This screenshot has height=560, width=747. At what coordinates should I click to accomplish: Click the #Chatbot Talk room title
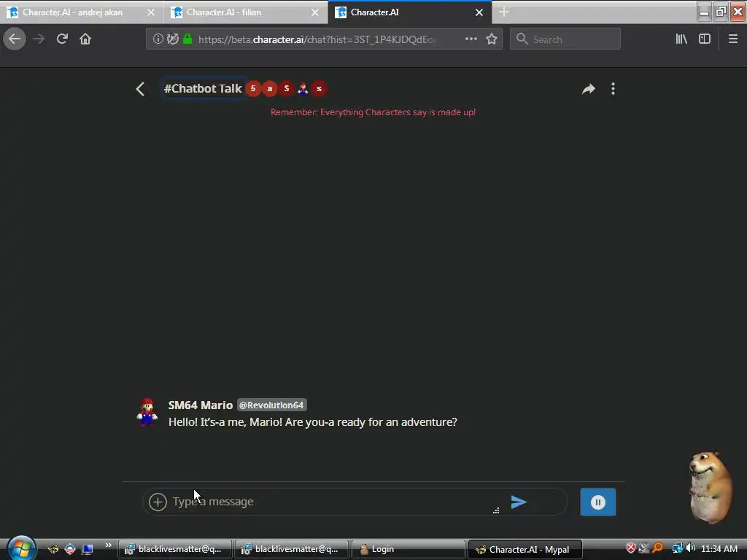[x=203, y=88]
